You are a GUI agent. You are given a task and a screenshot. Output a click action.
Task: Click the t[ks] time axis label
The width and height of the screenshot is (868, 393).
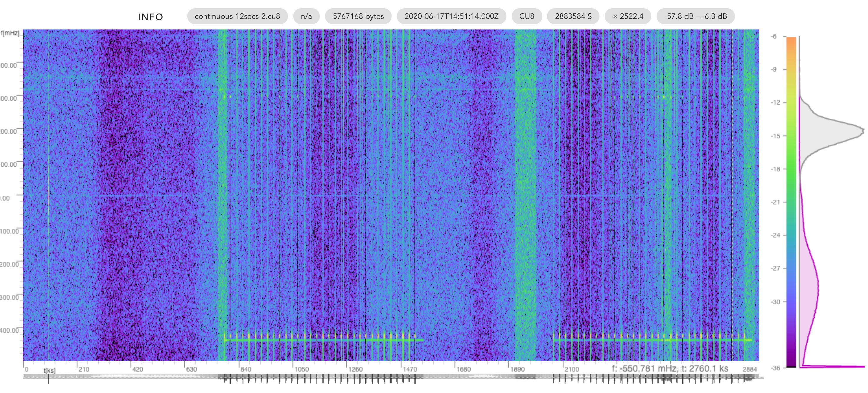click(x=49, y=370)
